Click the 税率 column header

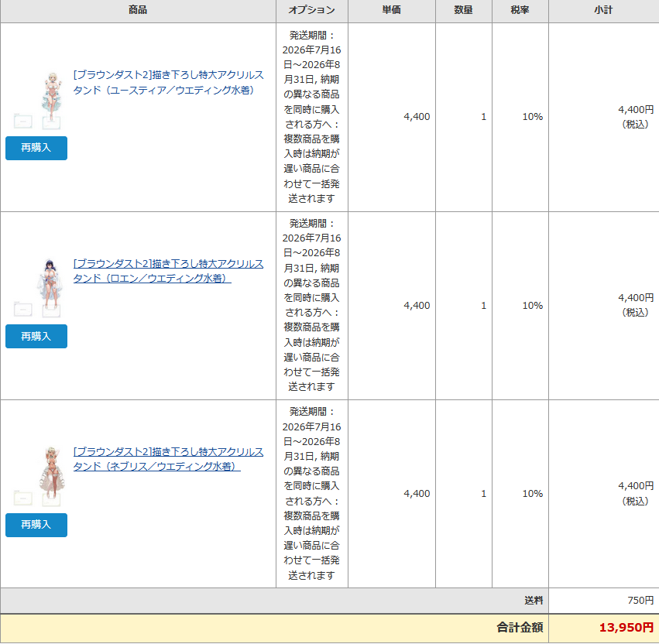tap(520, 10)
